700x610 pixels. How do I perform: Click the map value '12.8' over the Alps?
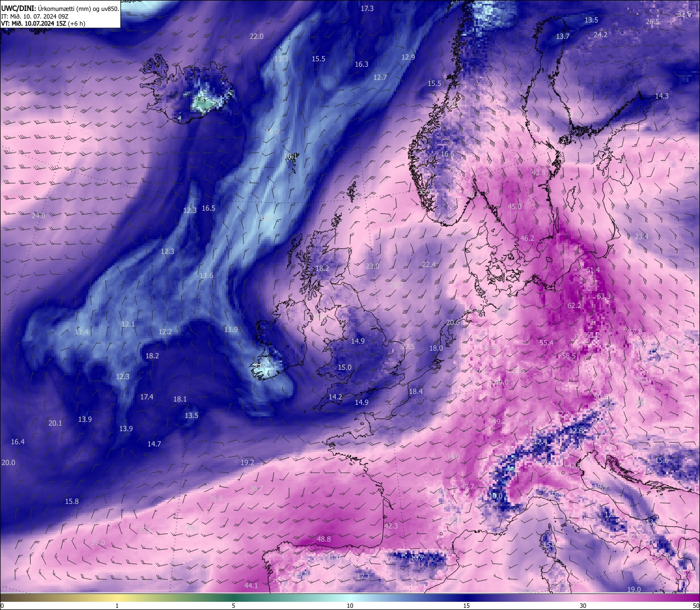click(x=576, y=431)
